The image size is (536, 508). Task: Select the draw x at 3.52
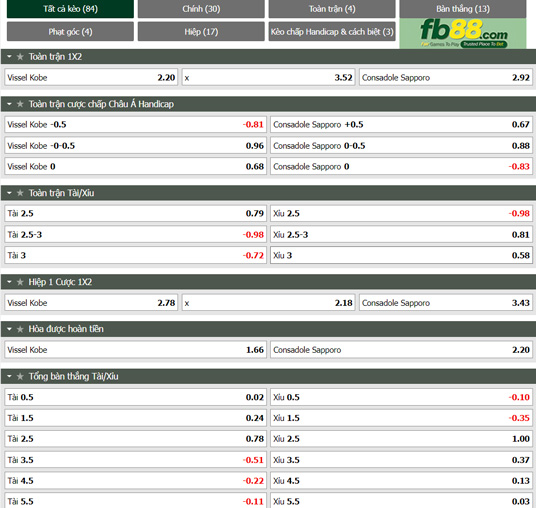tap(269, 78)
